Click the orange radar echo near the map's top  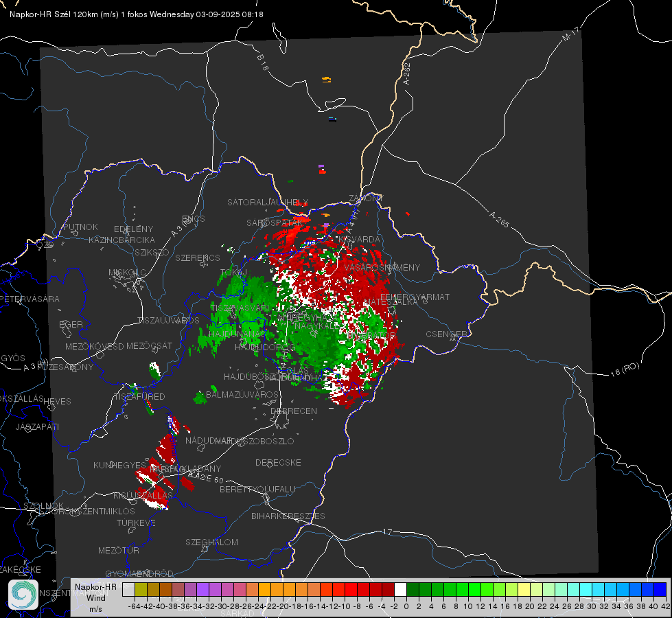click(327, 80)
